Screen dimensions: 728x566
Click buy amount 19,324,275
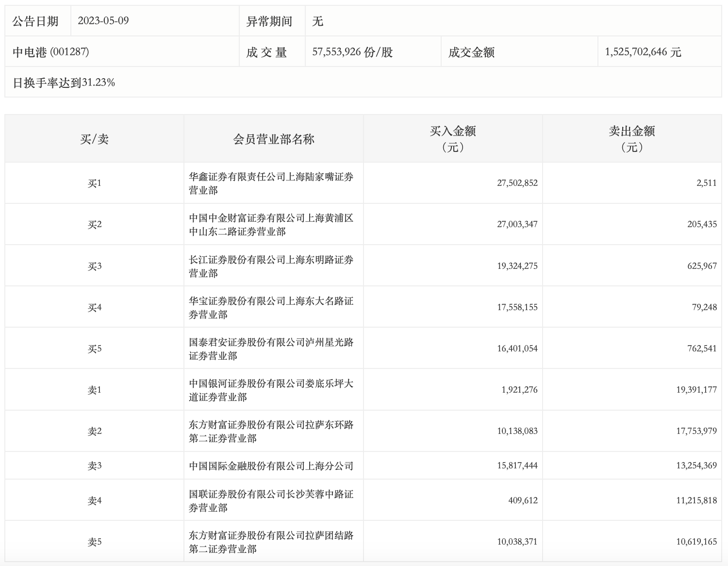pyautogui.click(x=517, y=266)
